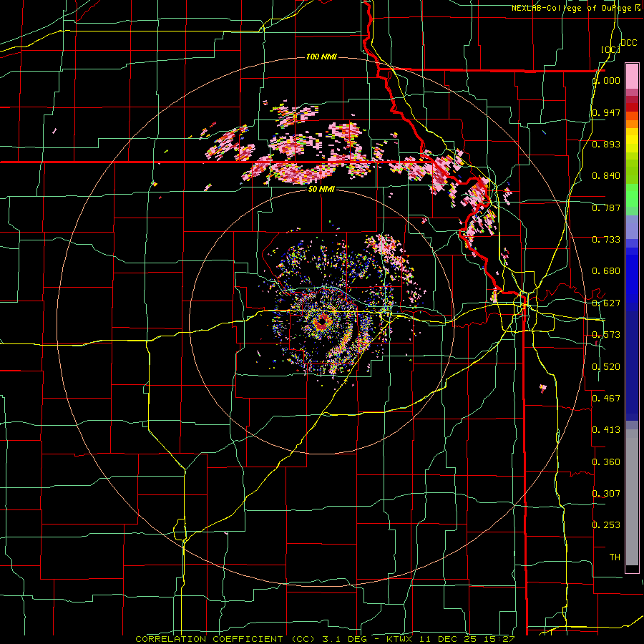Click the 0.307 value on the color scale
Screen dimensions: 644x644
(606, 493)
